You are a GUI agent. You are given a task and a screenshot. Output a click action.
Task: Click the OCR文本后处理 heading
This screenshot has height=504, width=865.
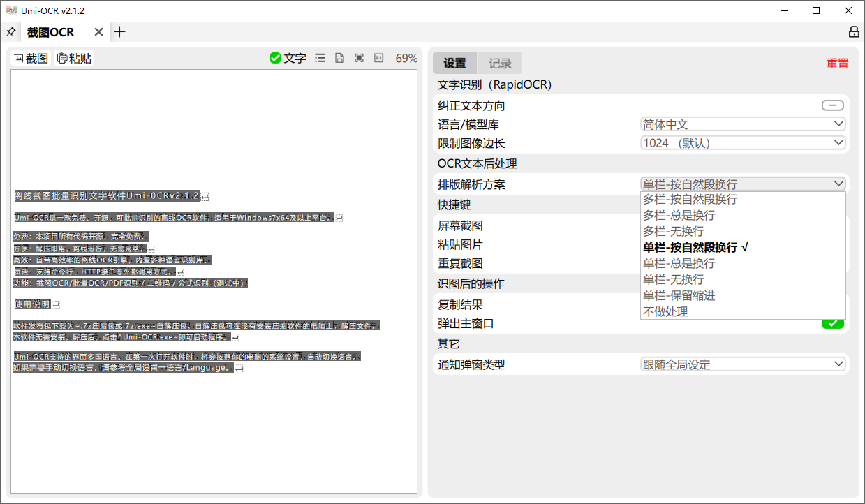(477, 164)
